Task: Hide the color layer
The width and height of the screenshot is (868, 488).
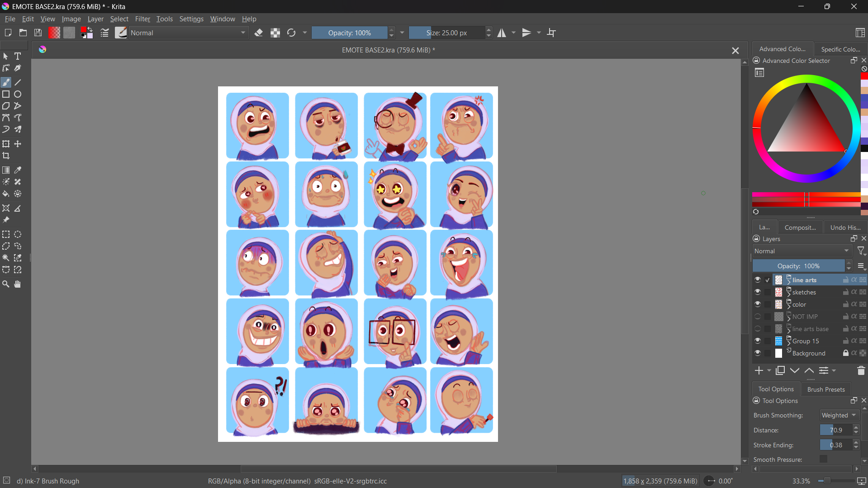Action: point(758,304)
